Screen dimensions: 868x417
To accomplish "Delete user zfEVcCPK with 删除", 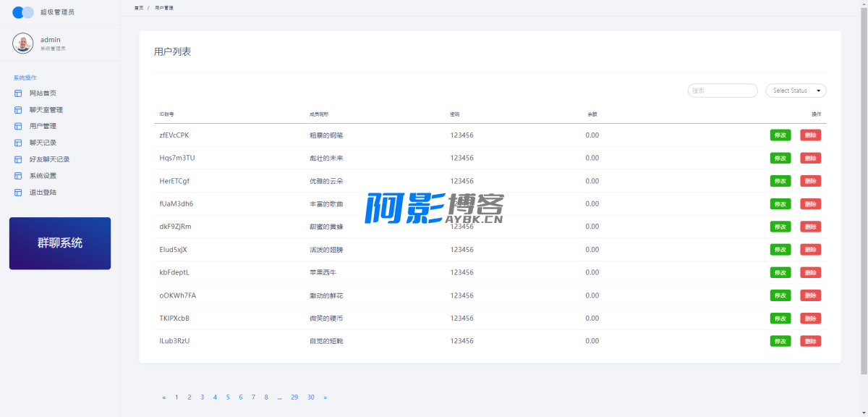I will coord(810,135).
